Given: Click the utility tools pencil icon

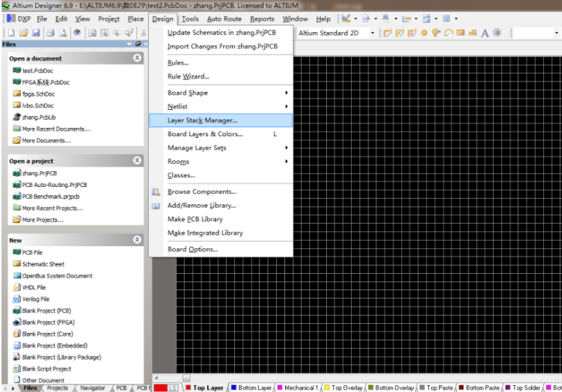Looking at the screenshot, I should [x=346, y=18].
